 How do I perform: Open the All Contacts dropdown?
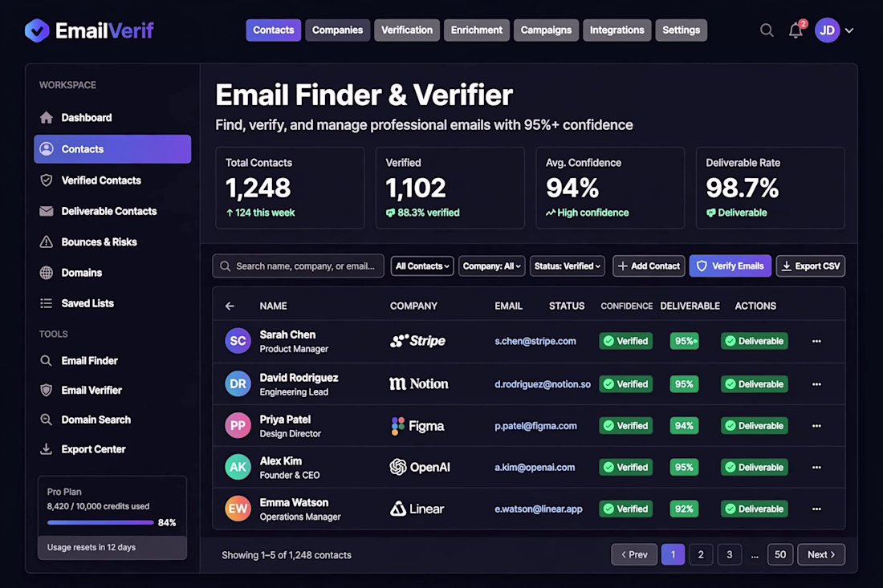(421, 266)
